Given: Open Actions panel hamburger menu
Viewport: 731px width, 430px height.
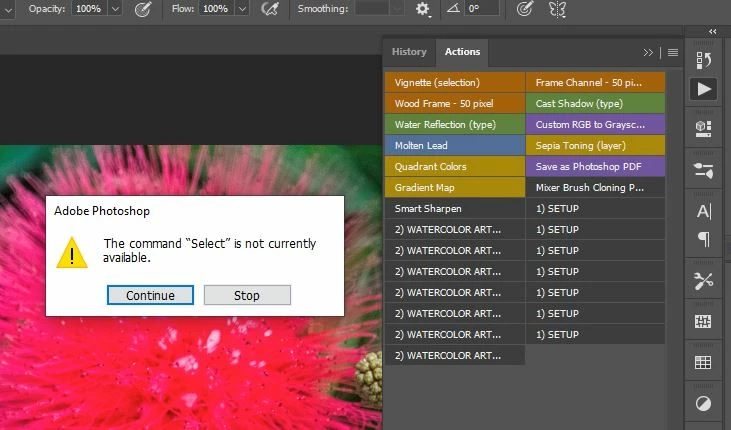Looking at the screenshot, I should (x=673, y=52).
